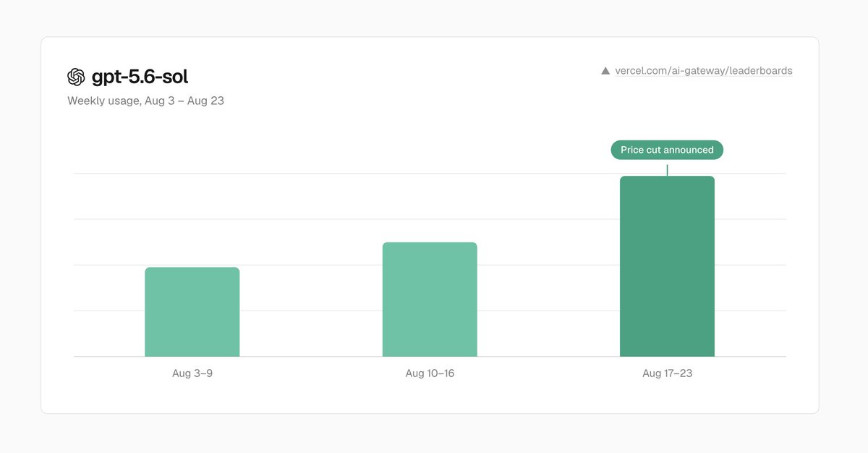Select the gpt-5.6-sol title text
This screenshot has width=868, height=453.
click(x=140, y=77)
